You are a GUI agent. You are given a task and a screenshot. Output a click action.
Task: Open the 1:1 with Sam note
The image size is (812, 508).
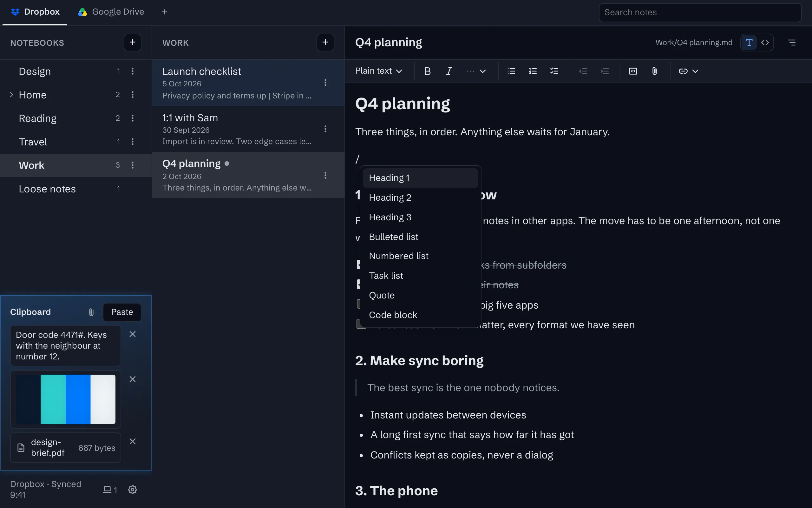point(248,129)
